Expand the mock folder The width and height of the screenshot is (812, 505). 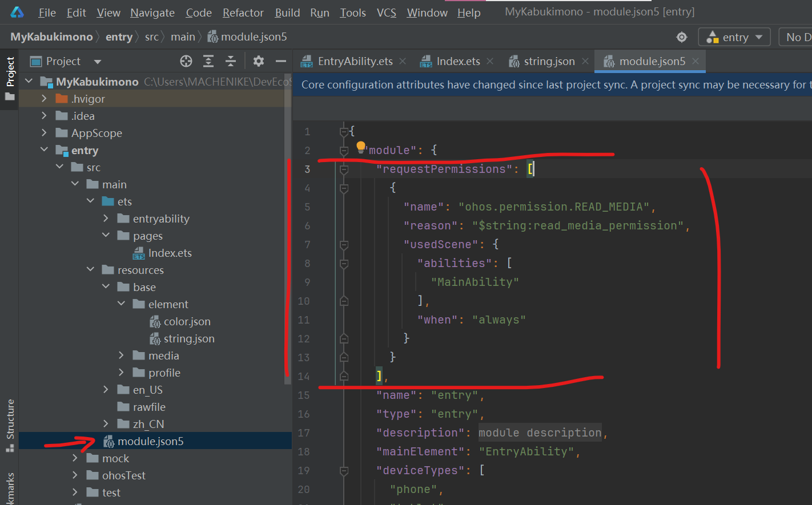(75, 458)
